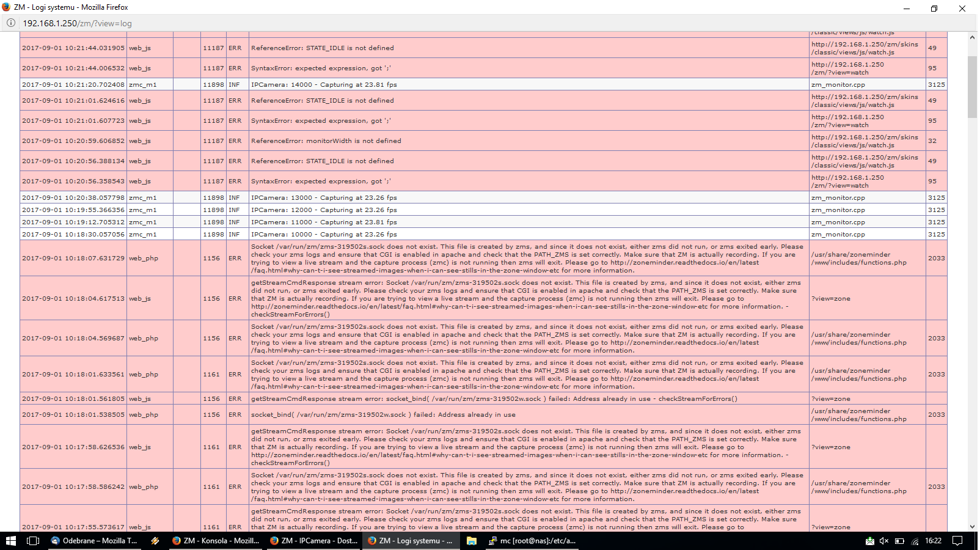Viewport: 980px width, 550px height.
Task: Select ZM - Logi systemu taskbar button
Action: [x=411, y=541]
